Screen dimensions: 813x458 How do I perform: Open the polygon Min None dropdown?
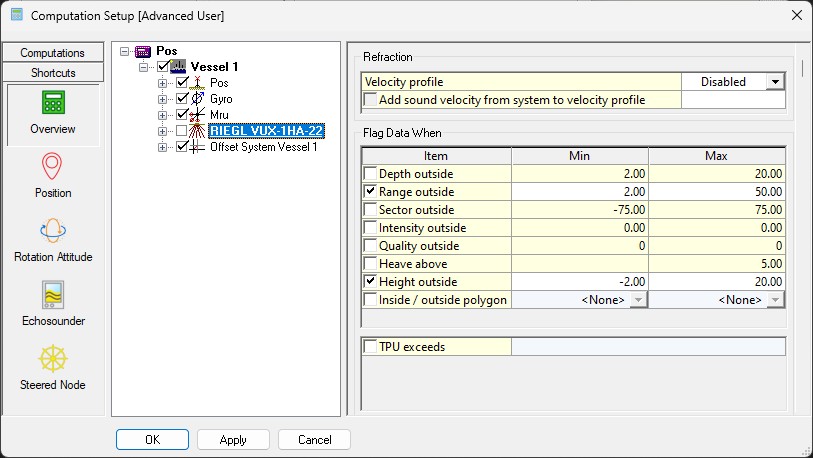pos(637,300)
